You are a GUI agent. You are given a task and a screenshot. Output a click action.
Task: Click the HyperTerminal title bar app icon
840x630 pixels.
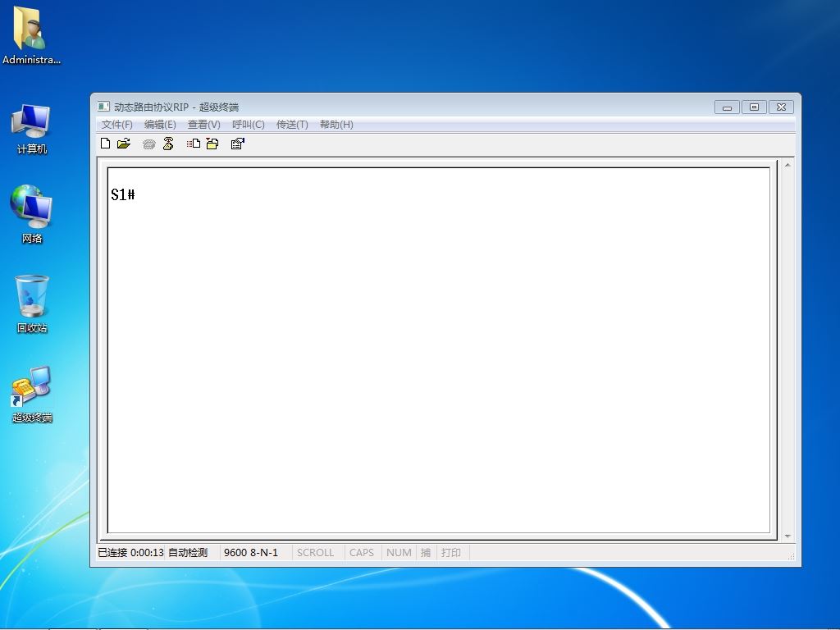(103, 107)
